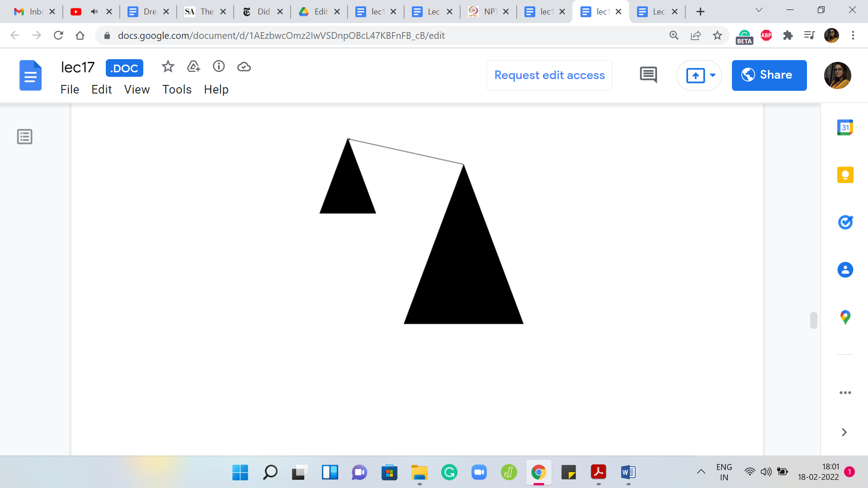Open Google Tasks side panel
The image size is (868, 488).
tap(845, 222)
